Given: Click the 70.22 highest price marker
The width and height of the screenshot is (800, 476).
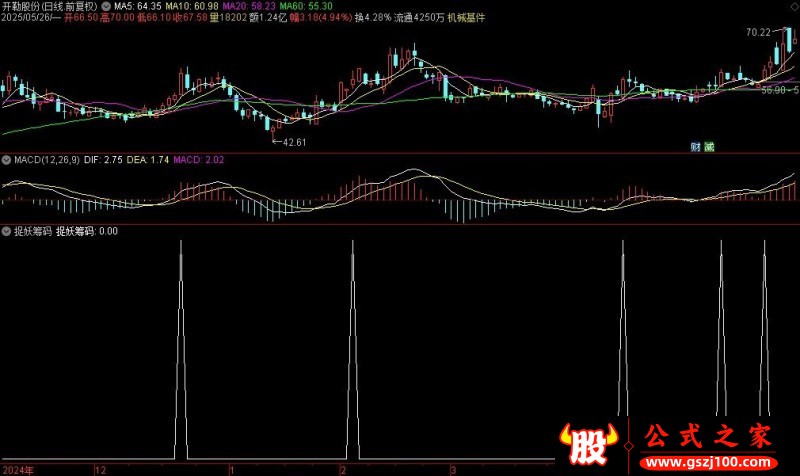Looking at the screenshot, I should point(758,32).
